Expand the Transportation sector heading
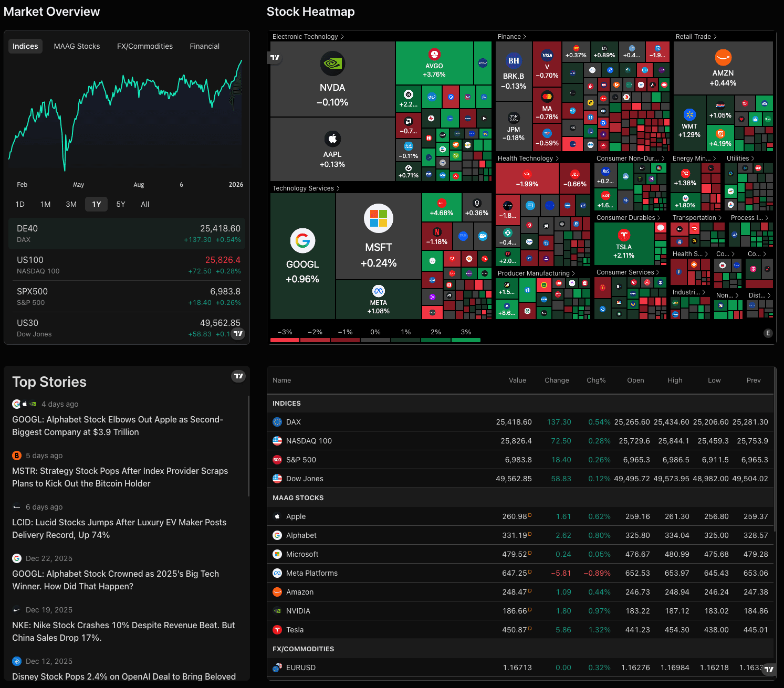 [697, 218]
